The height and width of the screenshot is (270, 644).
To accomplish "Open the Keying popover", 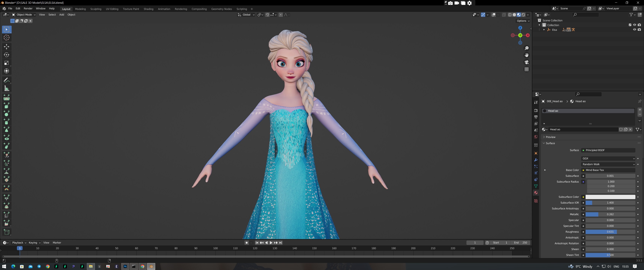I will 34,243.
